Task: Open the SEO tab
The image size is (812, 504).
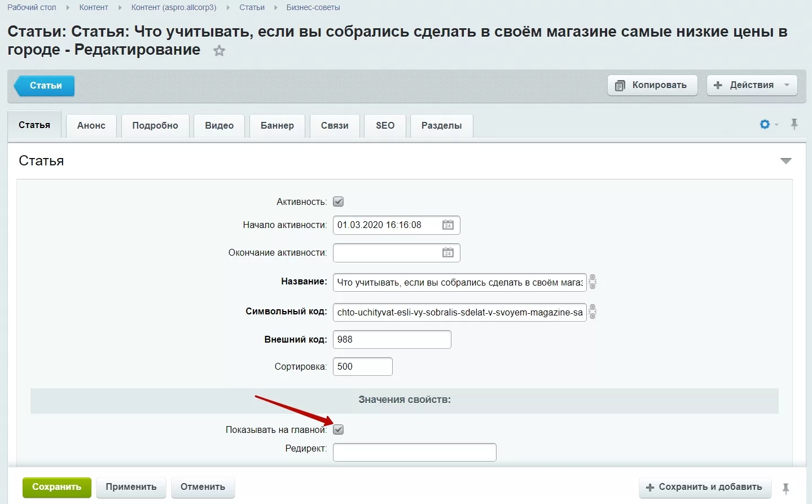Action: click(x=385, y=125)
